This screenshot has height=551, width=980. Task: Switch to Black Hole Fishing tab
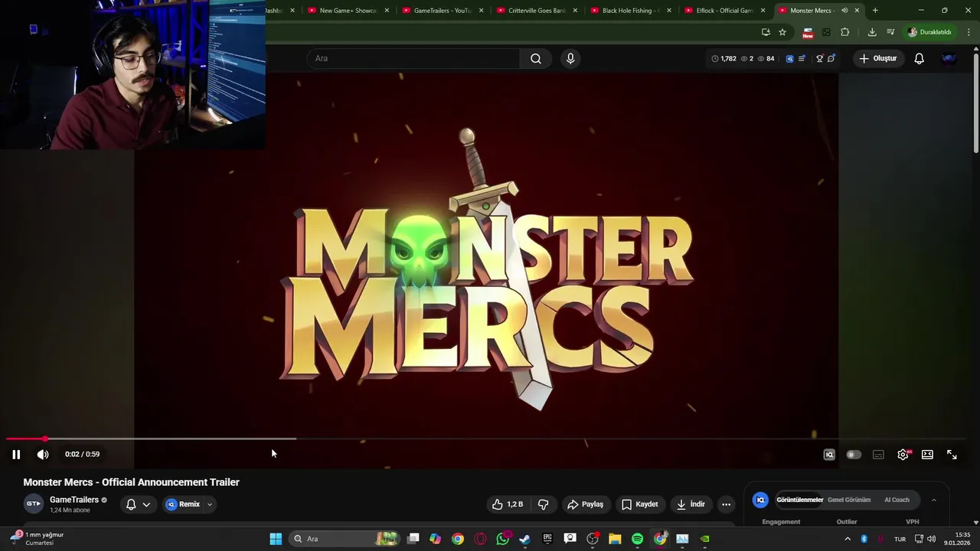pos(632,11)
